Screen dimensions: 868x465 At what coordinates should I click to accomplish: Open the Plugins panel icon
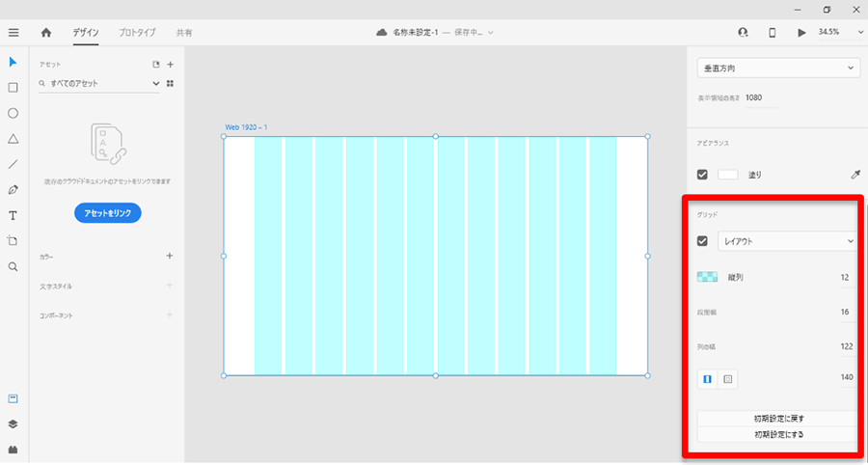14,450
